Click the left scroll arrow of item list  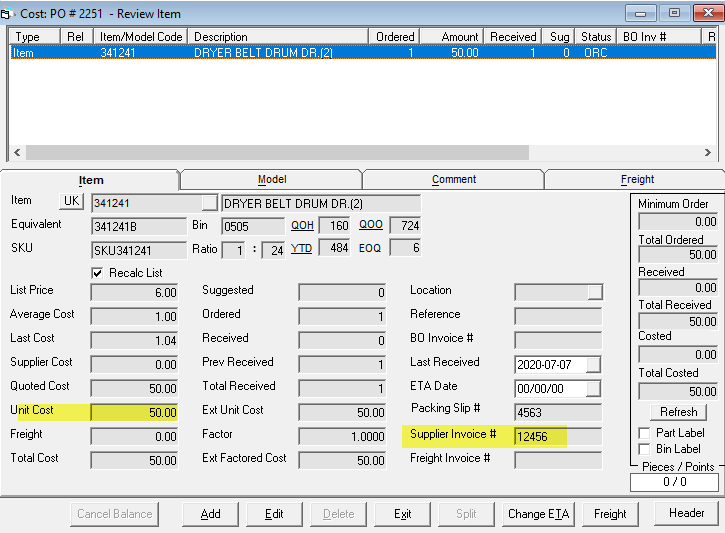[17, 153]
